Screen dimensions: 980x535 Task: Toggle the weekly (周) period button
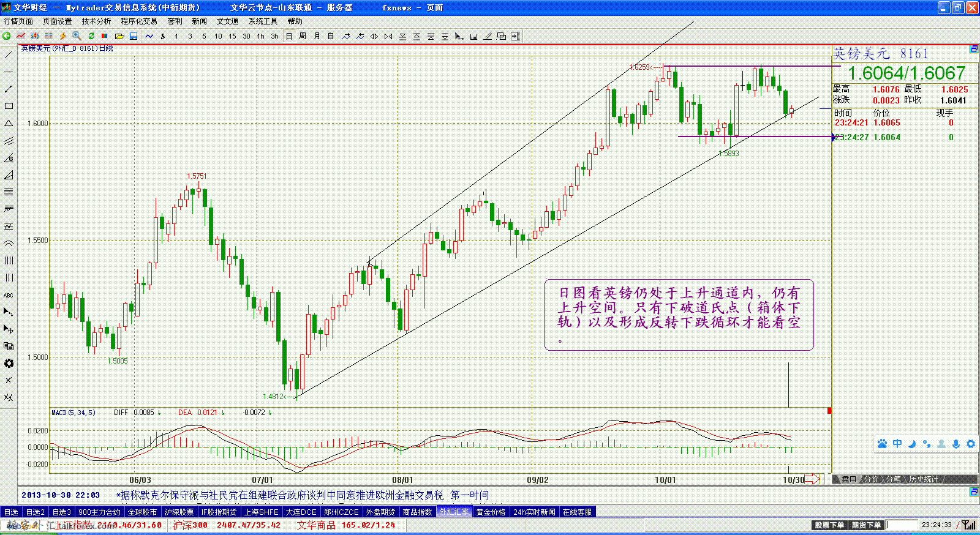pos(303,36)
